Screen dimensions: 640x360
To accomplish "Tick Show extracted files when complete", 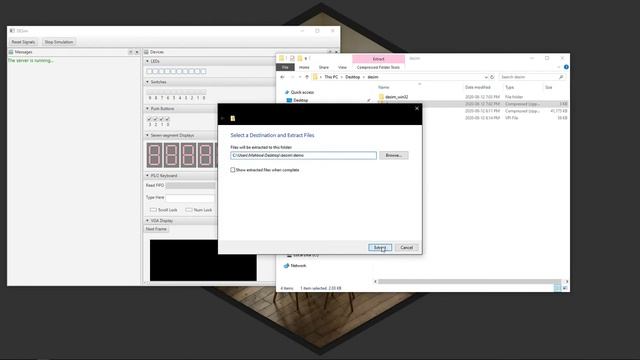I will click(233, 170).
